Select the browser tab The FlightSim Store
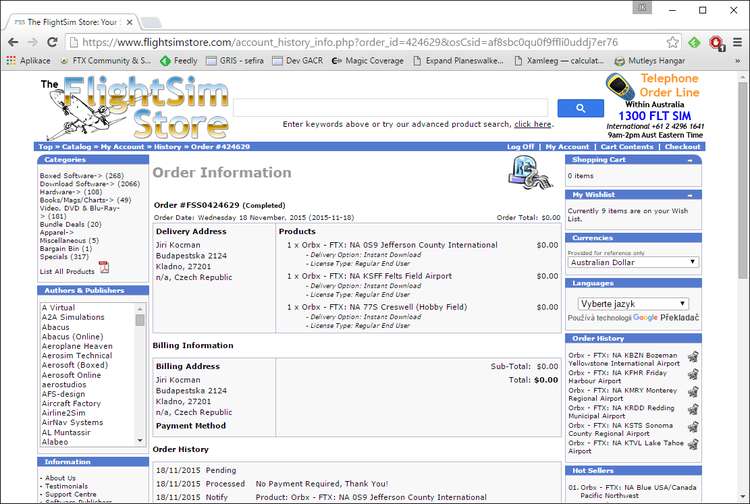Screen dimensions: 750x504 pos(72,22)
